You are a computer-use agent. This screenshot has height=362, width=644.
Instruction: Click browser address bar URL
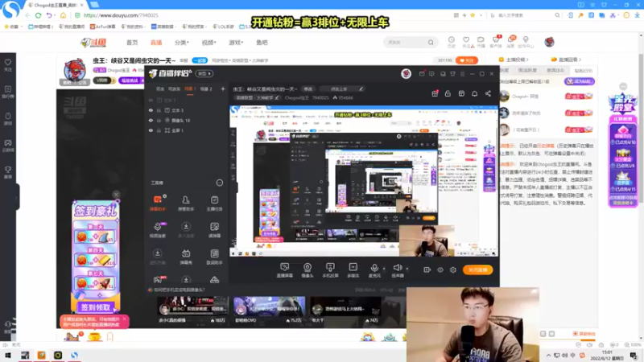click(x=121, y=15)
